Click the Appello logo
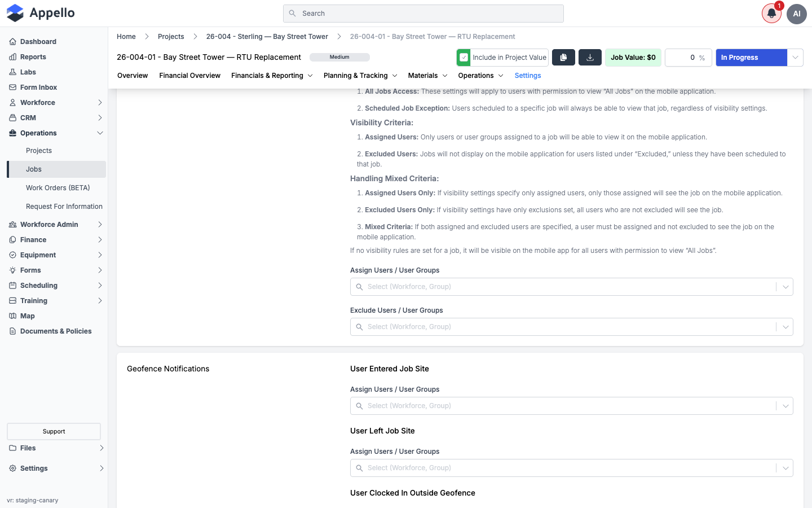812x508 pixels. (x=41, y=13)
